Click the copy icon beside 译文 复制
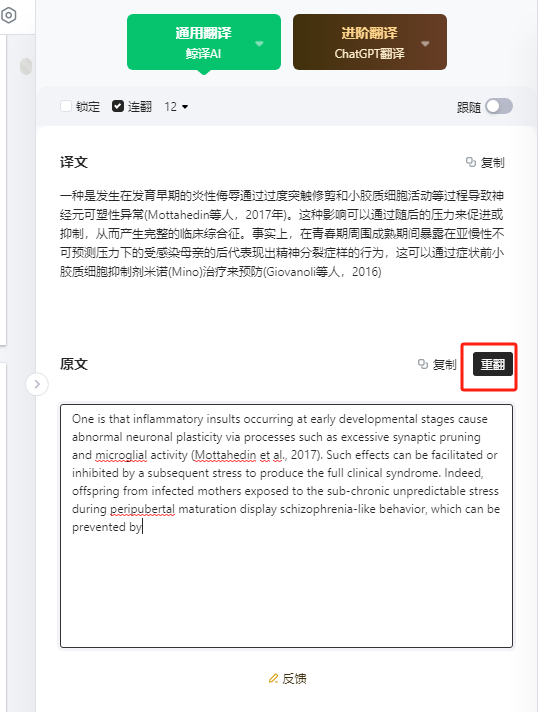Viewport: 548px width, 712px height. click(471, 162)
